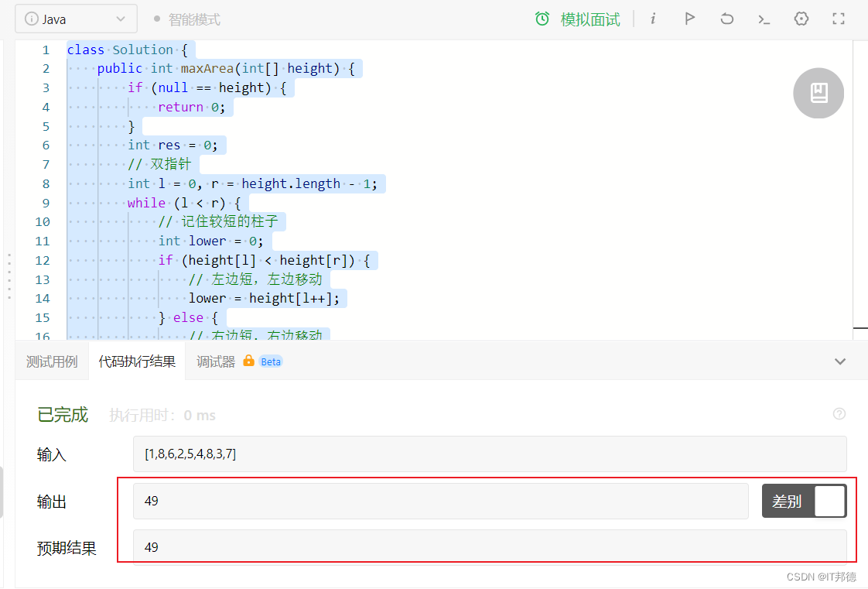Click line number 1 in gutter
Viewport: 868px width, 589px height.
[46, 50]
